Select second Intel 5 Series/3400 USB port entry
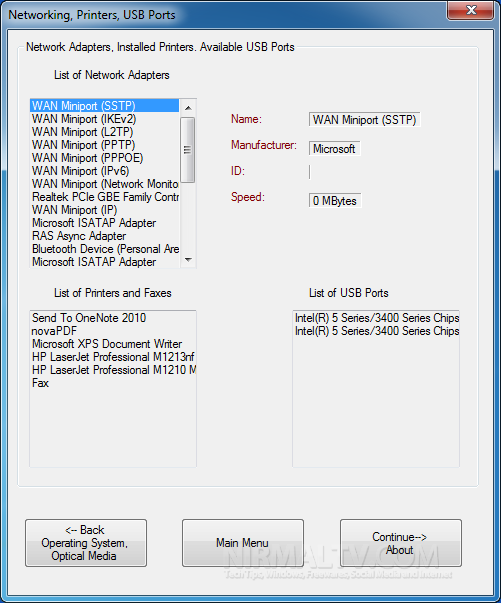The image size is (501, 603). click(x=376, y=331)
